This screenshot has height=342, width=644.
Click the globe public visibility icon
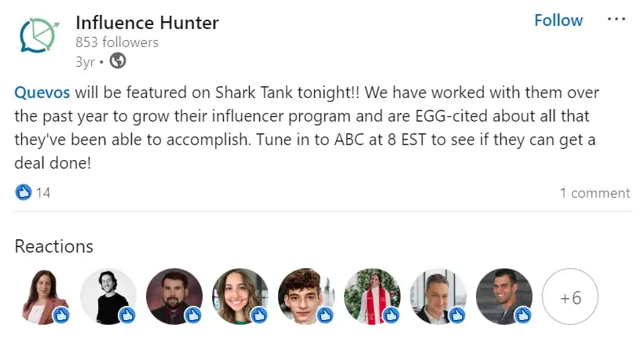point(117,60)
